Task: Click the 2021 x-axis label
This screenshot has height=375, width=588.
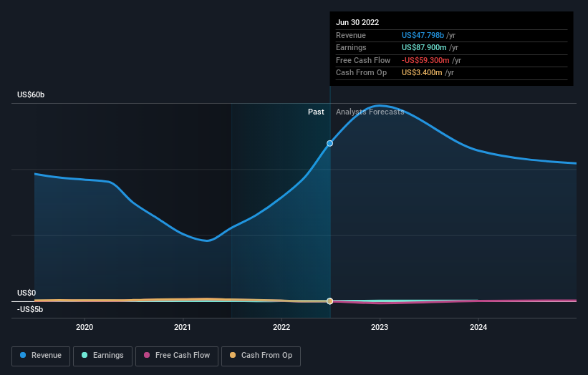Action: (x=183, y=328)
